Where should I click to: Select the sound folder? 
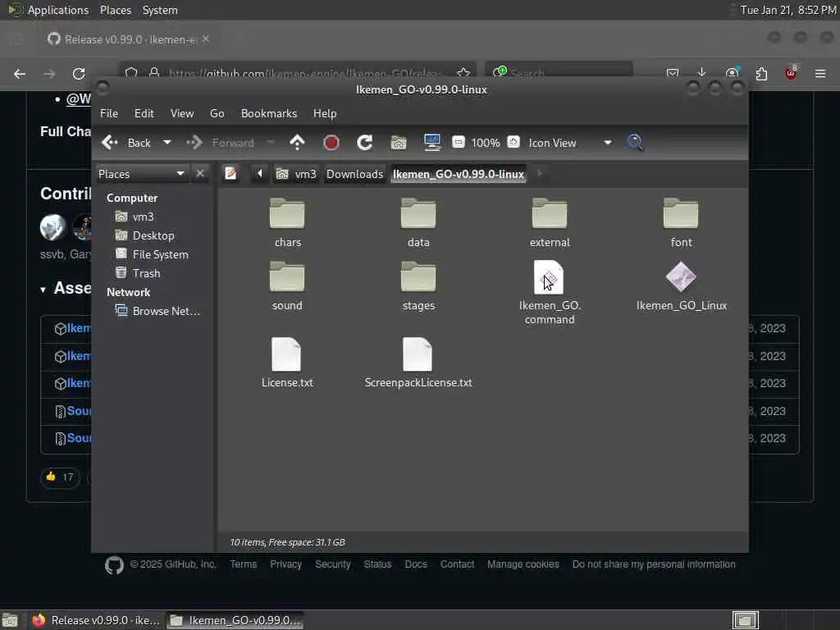point(287,286)
